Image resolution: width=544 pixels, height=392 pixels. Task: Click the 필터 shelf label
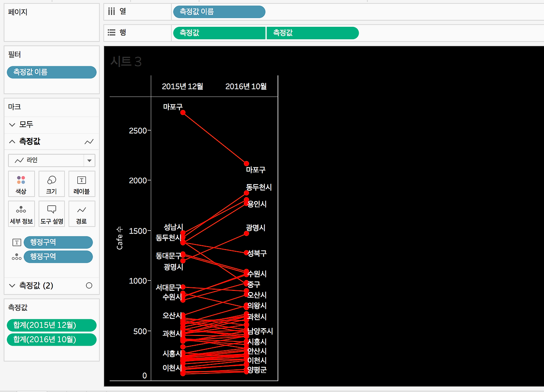(14, 55)
